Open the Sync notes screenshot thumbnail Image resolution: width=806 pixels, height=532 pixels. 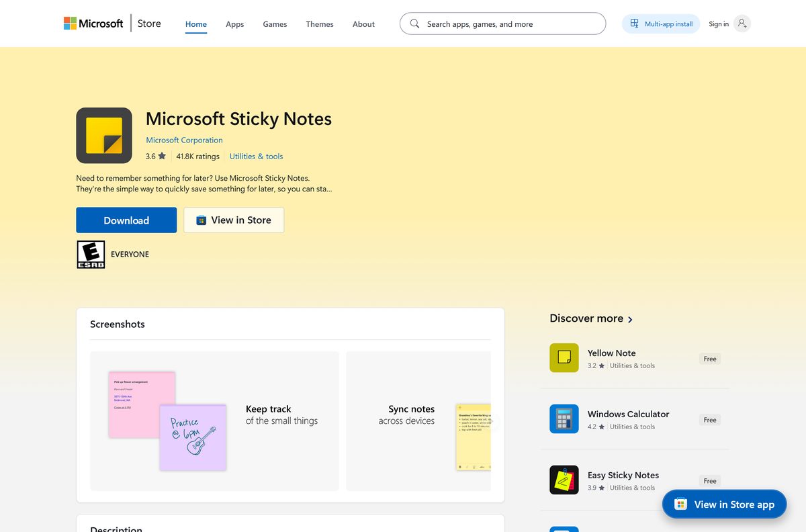point(418,421)
